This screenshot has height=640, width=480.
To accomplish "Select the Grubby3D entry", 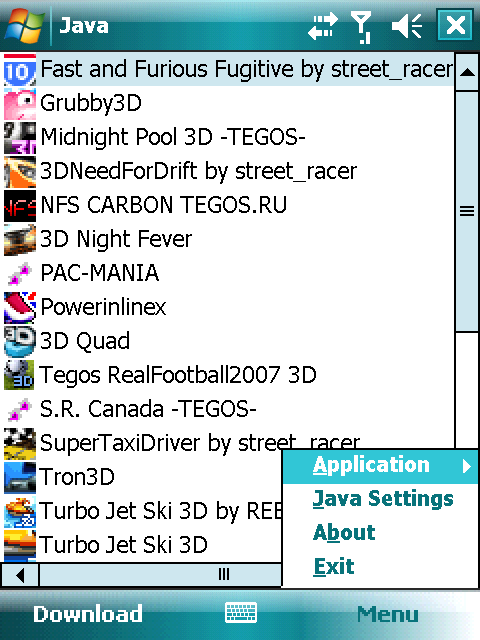I will click(91, 103).
